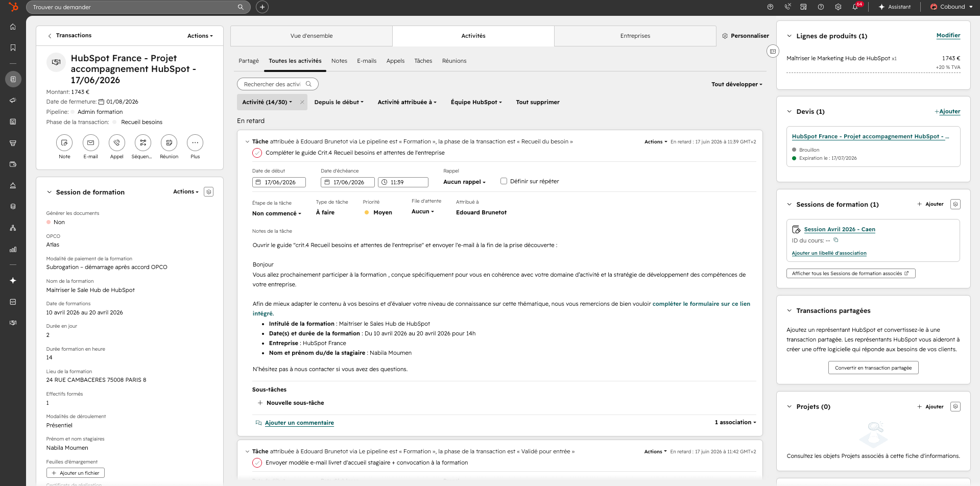
Task: Click Ajouter un fichier under Feuilles d'émargement
Action: pyautogui.click(x=76, y=473)
